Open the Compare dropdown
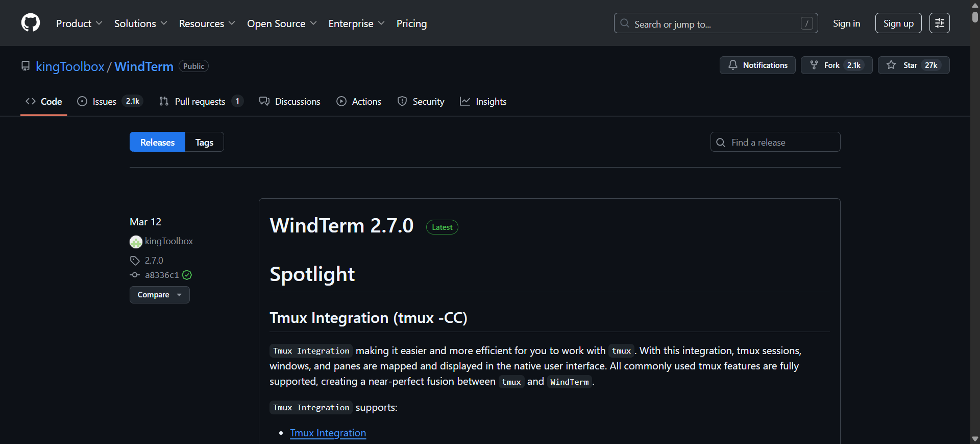The image size is (980, 444). click(160, 295)
